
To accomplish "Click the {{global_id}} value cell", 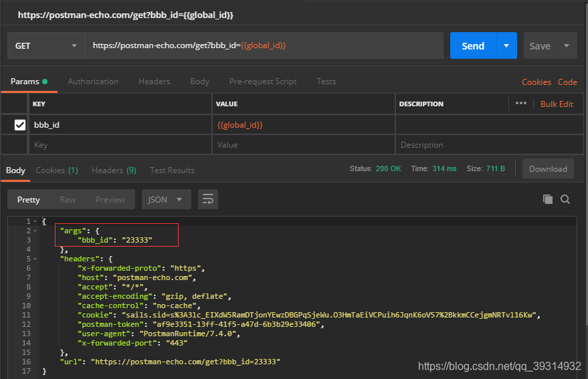I will pos(304,125).
